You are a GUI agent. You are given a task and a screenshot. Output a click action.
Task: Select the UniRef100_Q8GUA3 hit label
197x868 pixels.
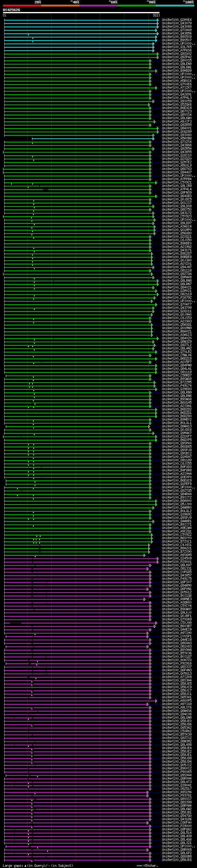(x=176, y=643)
